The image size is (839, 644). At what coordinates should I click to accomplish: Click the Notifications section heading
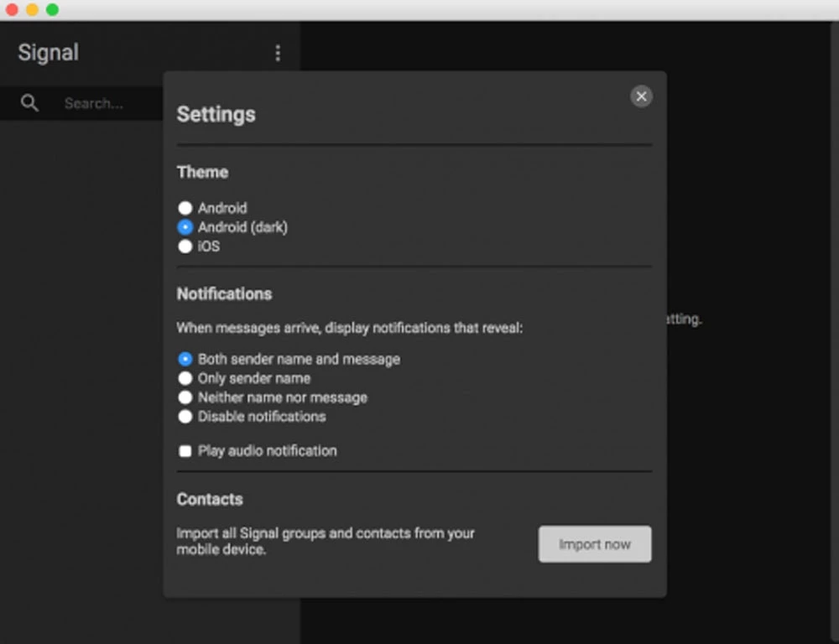224,293
